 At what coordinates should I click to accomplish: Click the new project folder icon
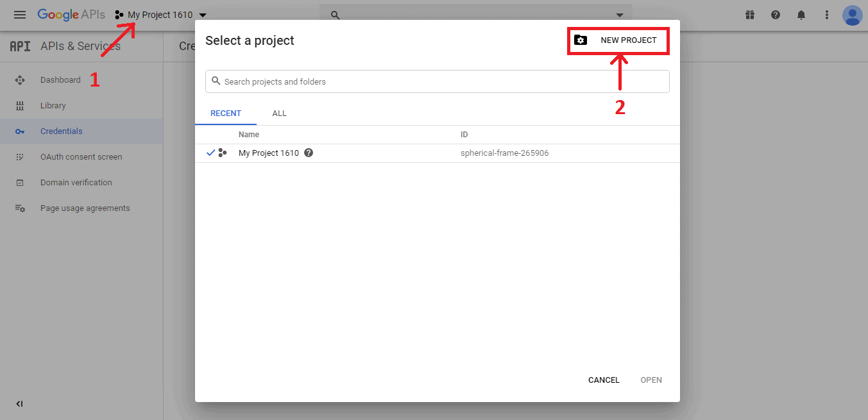tap(581, 40)
